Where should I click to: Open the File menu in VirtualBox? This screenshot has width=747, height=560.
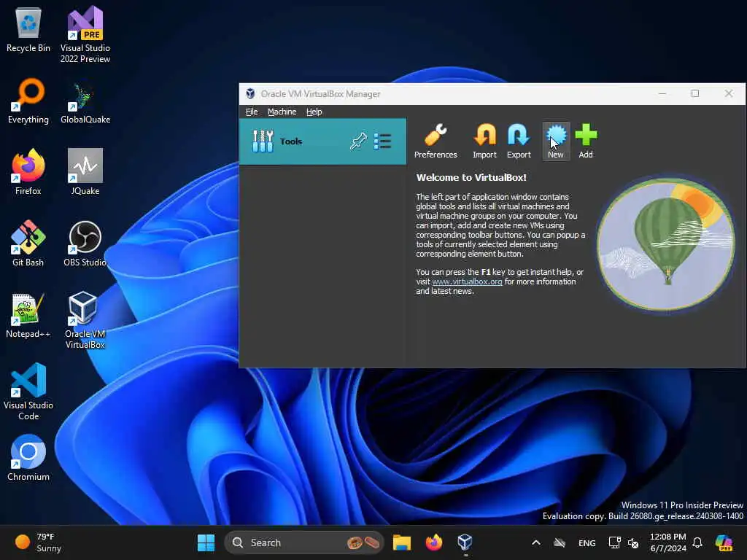pos(252,112)
